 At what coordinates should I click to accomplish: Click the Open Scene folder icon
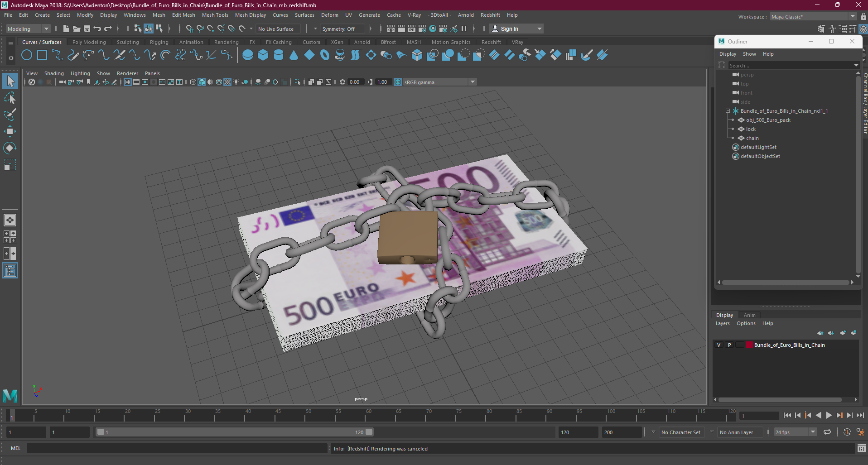pos(77,29)
